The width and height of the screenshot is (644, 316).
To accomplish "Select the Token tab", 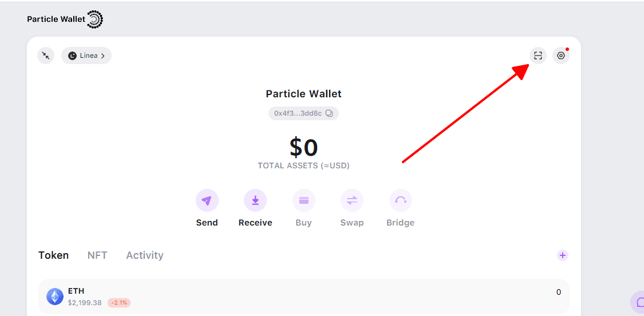I will (53, 255).
